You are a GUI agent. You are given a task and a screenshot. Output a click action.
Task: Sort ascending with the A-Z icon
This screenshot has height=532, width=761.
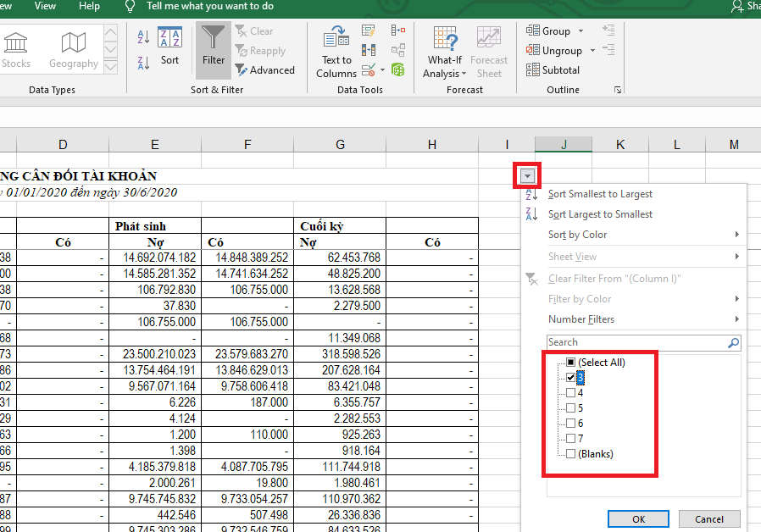143,37
